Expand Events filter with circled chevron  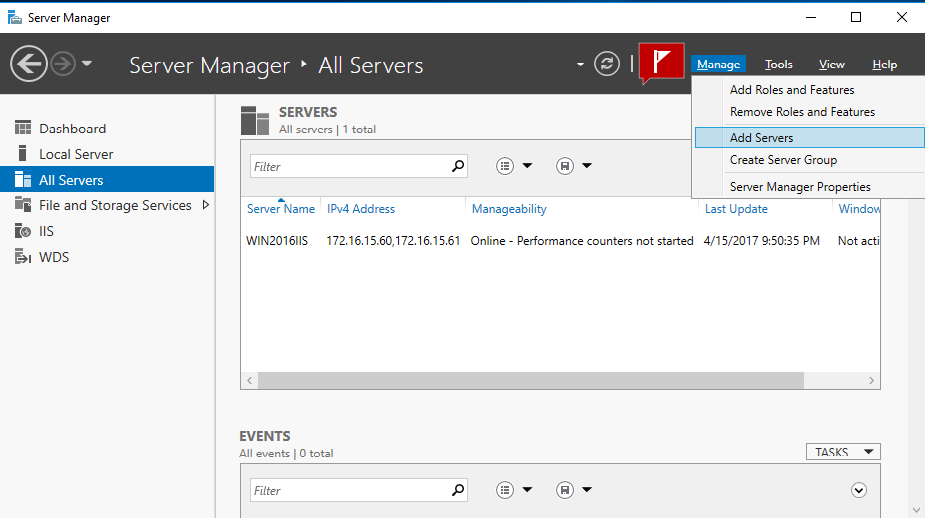(859, 490)
